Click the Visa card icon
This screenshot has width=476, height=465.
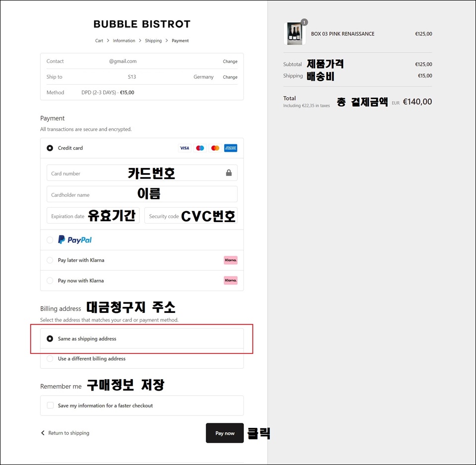184,148
